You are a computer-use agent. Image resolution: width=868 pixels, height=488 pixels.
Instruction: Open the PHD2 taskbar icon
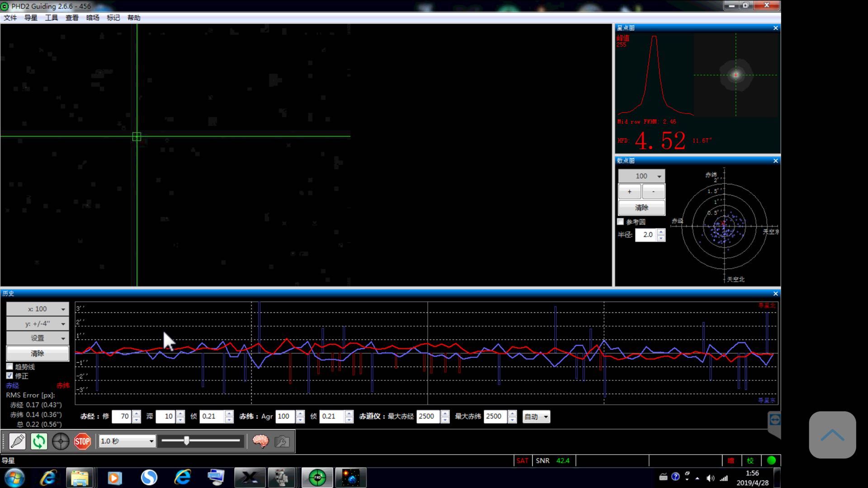click(317, 478)
